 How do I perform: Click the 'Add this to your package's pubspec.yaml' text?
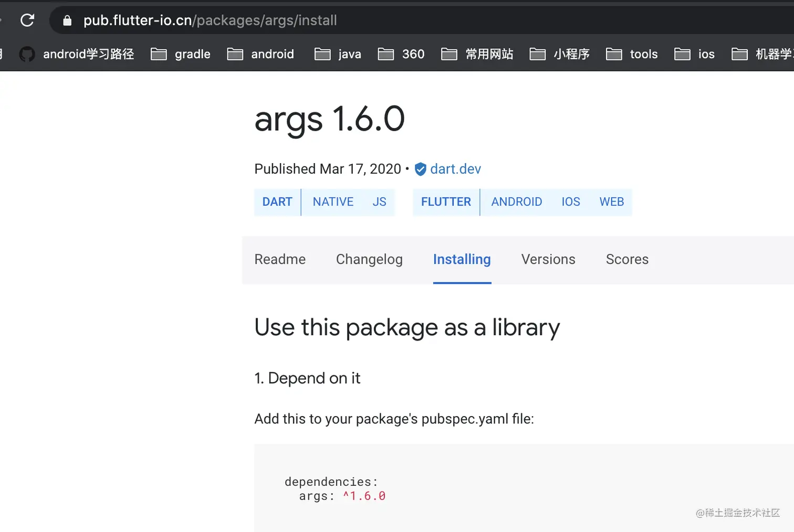(x=394, y=419)
